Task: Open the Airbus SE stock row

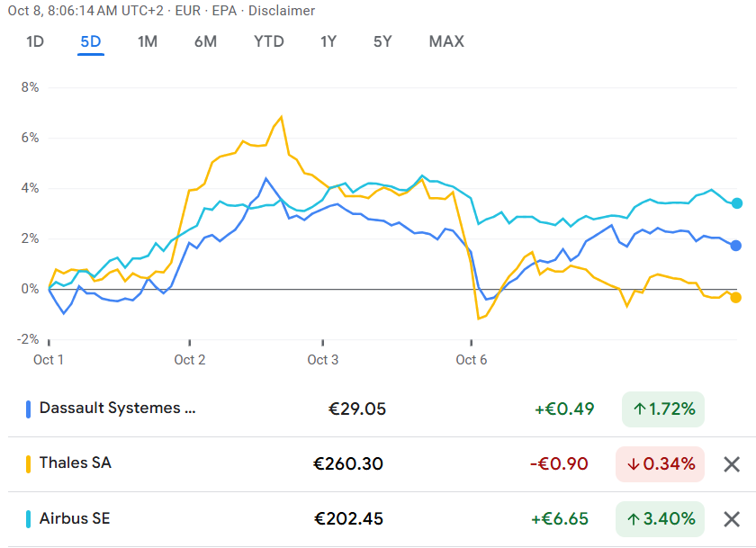Action: pyautogui.click(x=75, y=518)
